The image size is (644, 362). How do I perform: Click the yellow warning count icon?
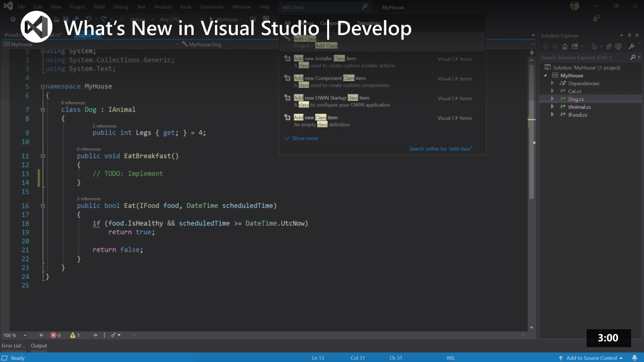coord(73,335)
